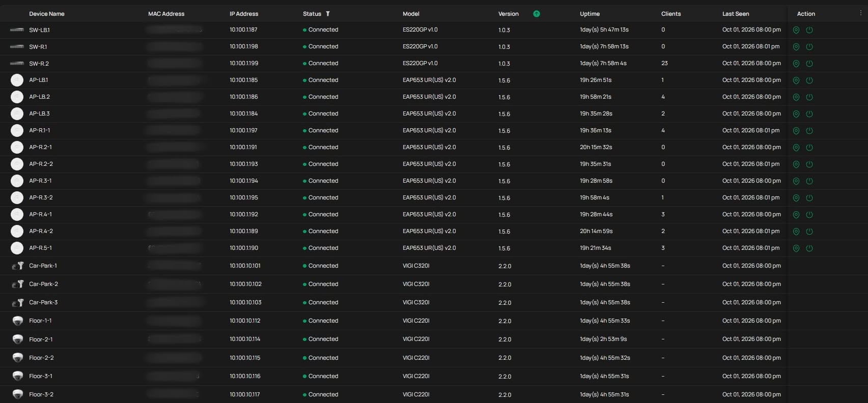Locate access point AP-R.4-1
This screenshot has height=403, width=868.
click(x=796, y=215)
